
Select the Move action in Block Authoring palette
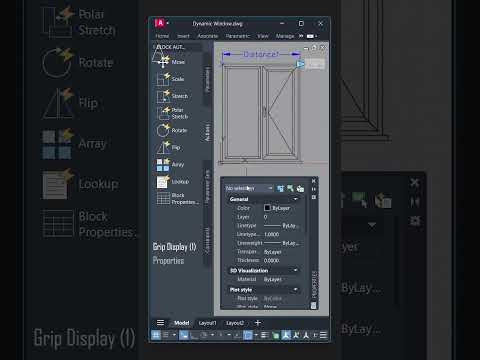point(172,62)
